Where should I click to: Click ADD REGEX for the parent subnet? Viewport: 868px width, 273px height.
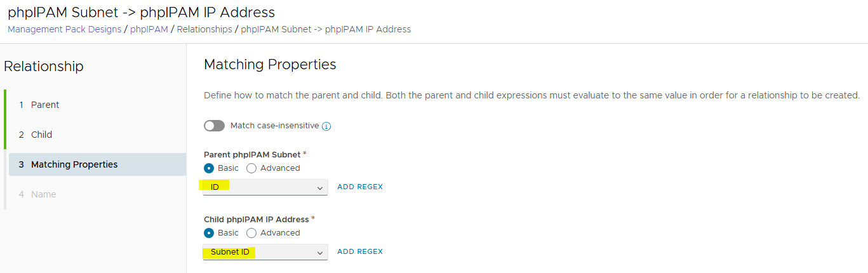pyautogui.click(x=360, y=187)
